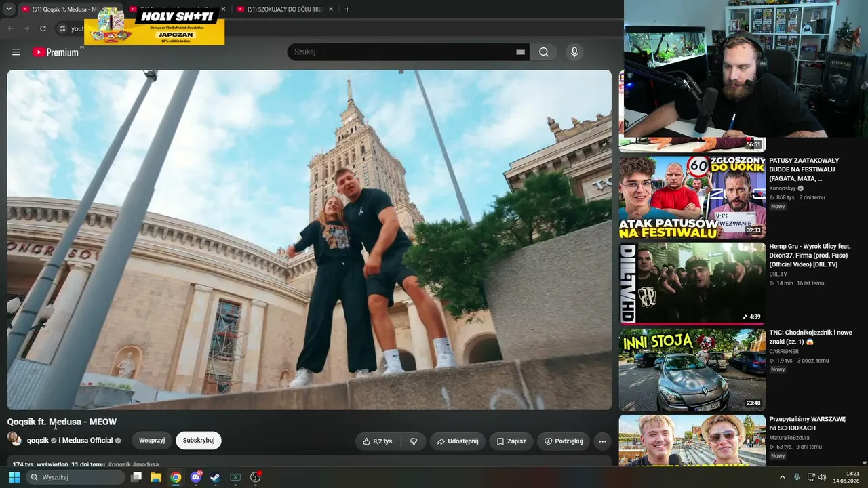Save the video with Zapisz
The height and width of the screenshot is (488, 868).
[x=511, y=441]
